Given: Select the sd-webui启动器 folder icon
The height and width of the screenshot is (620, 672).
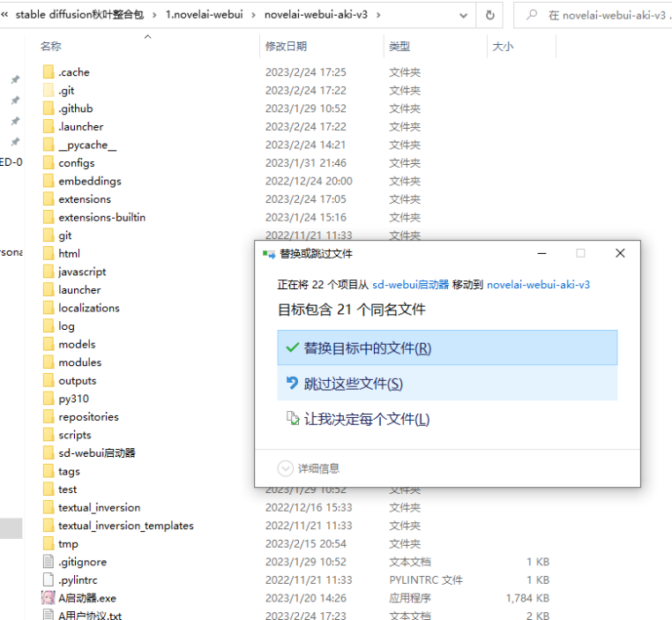Looking at the screenshot, I should pyautogui.click(x=49, y=452).
